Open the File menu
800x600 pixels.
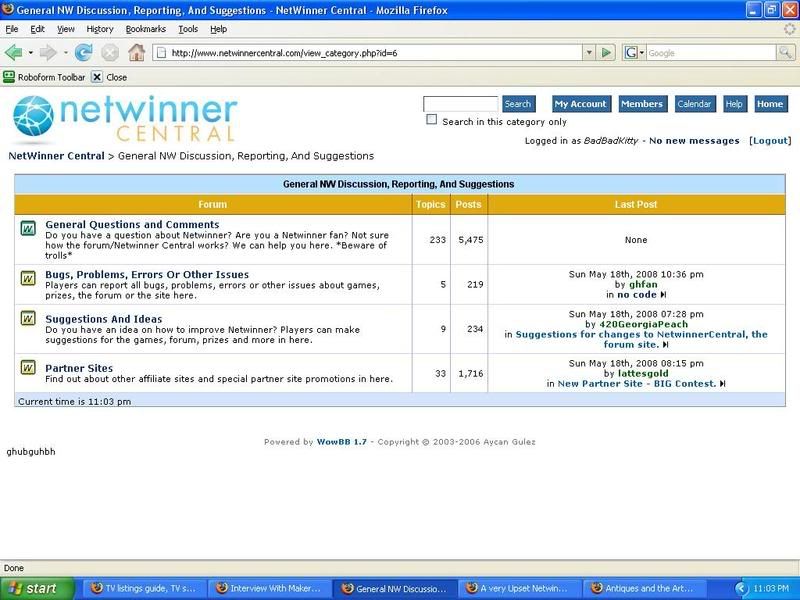12,29
